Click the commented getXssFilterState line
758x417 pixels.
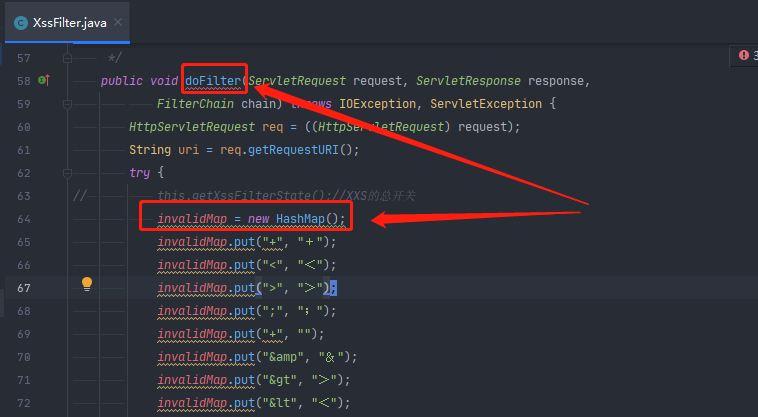[286, 196]
